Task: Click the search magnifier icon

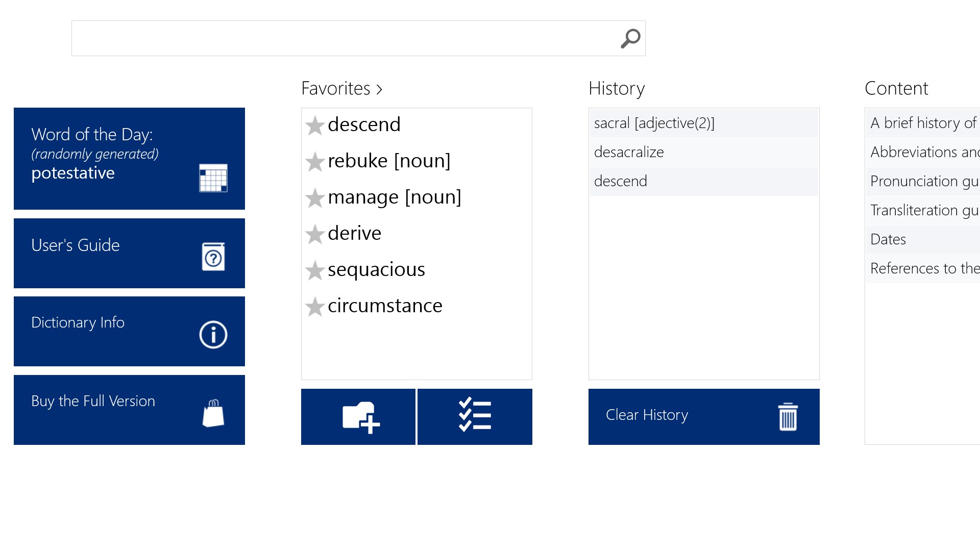Action: (x=630, y=38)
